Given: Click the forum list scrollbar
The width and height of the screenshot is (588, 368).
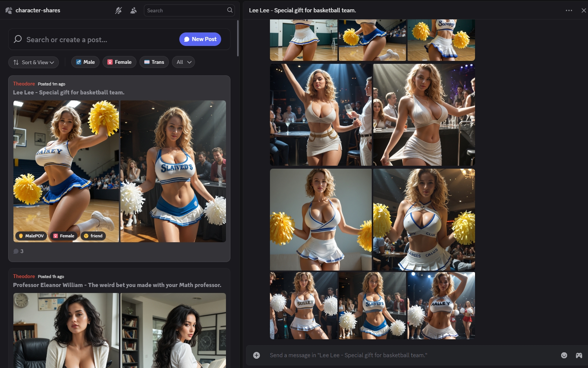Looking at the screenshot, I should coord(238,38).
